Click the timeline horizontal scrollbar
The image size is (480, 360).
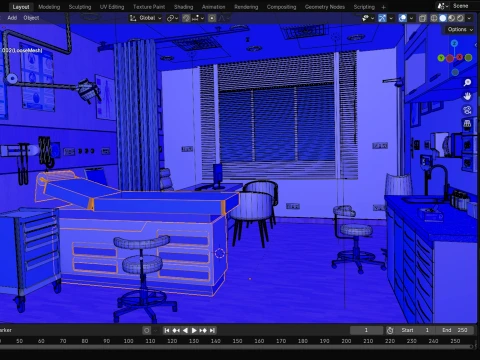236,347
